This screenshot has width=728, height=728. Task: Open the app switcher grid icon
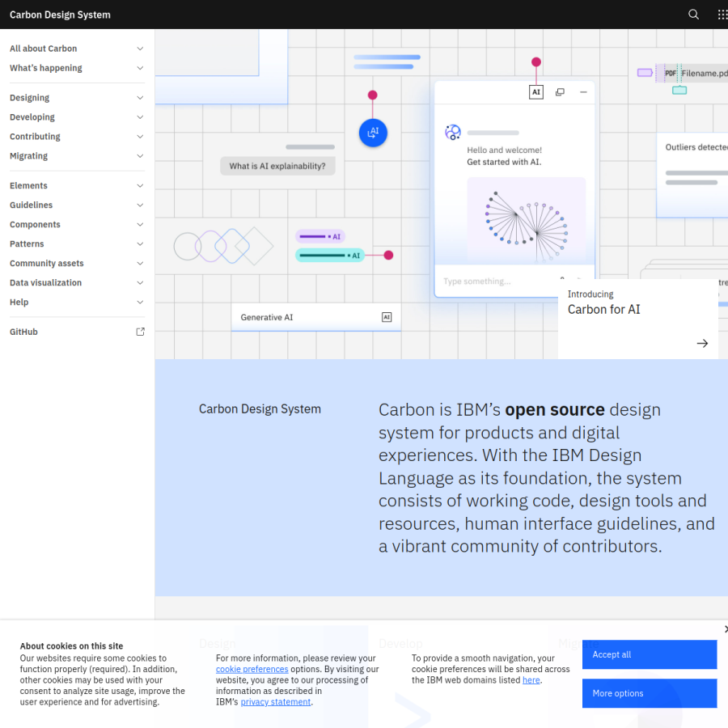(722, 15)
